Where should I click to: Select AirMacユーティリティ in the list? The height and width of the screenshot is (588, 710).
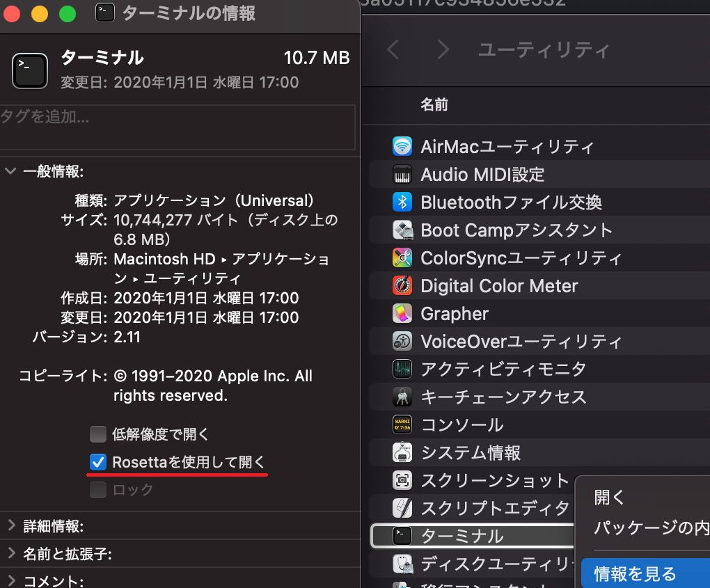point(507,147)
